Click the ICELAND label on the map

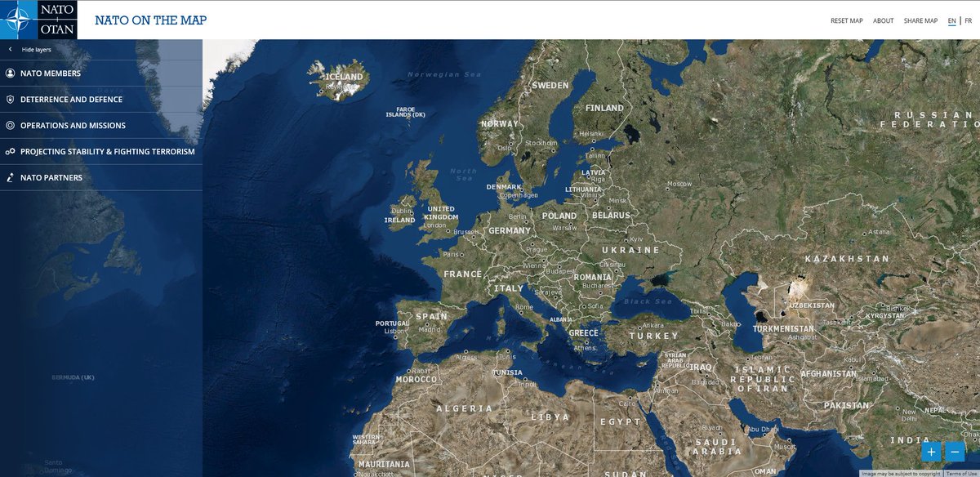tap(345, 77)
